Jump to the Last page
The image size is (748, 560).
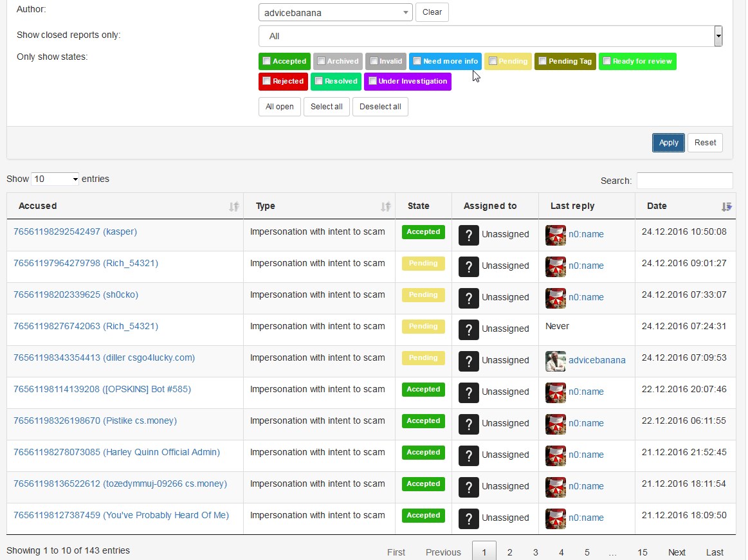715,552
